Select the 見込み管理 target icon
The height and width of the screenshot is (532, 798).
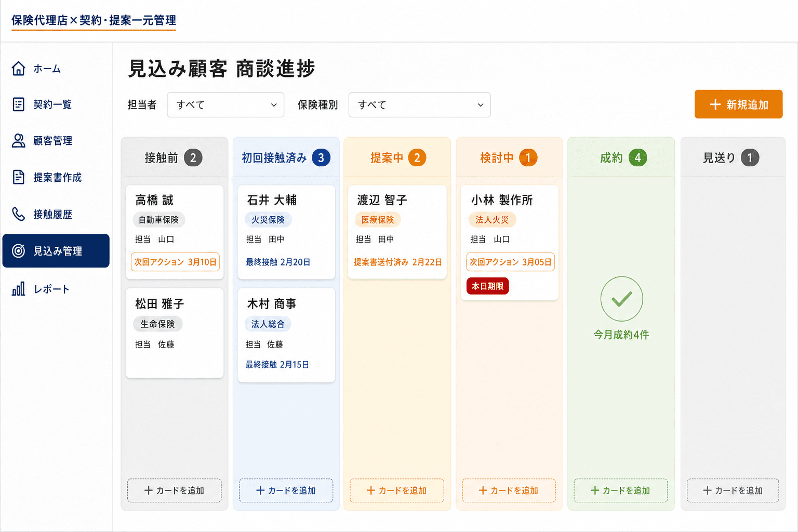[19, 251]
